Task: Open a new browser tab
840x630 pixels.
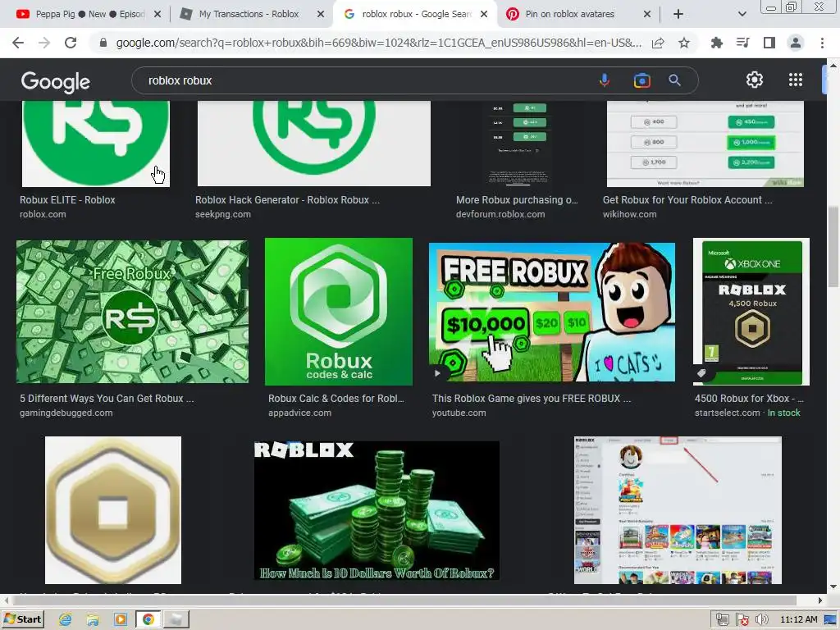Action: click(x=678, y=14)
